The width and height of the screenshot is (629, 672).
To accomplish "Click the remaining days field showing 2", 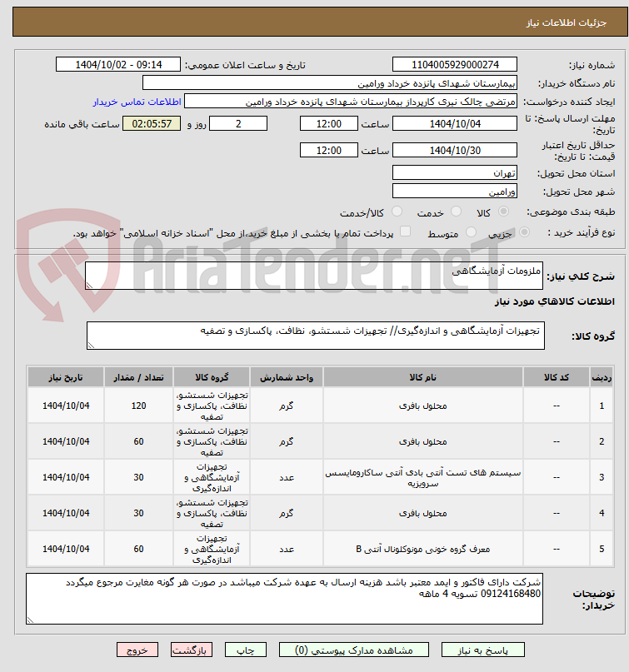I will 238,124.
